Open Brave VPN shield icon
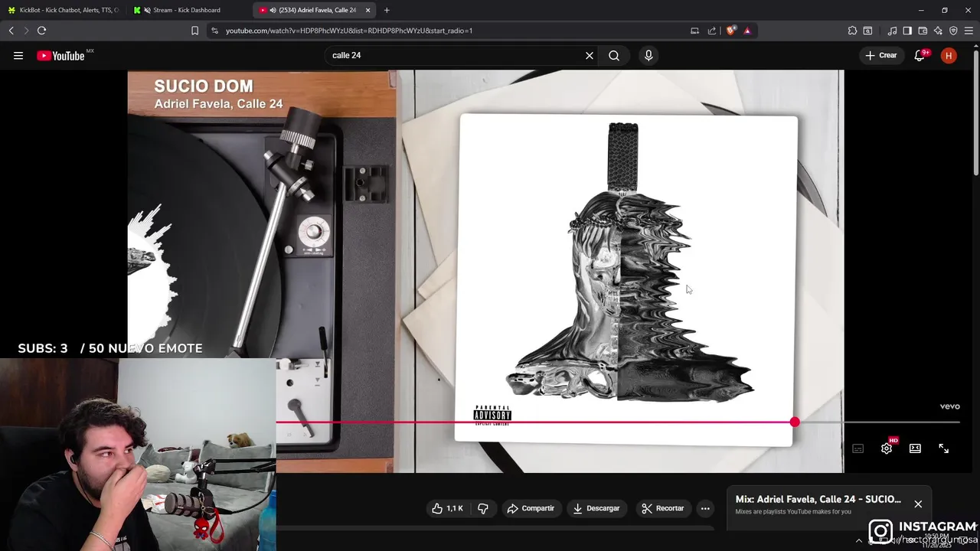The height and width of the screenshot is (551, 980). pos(953,31)
